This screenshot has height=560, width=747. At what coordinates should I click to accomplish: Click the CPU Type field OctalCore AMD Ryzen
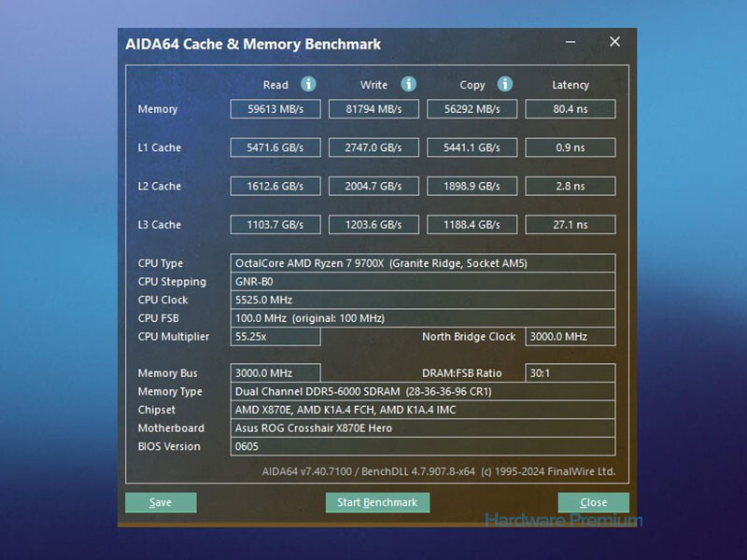423,263
